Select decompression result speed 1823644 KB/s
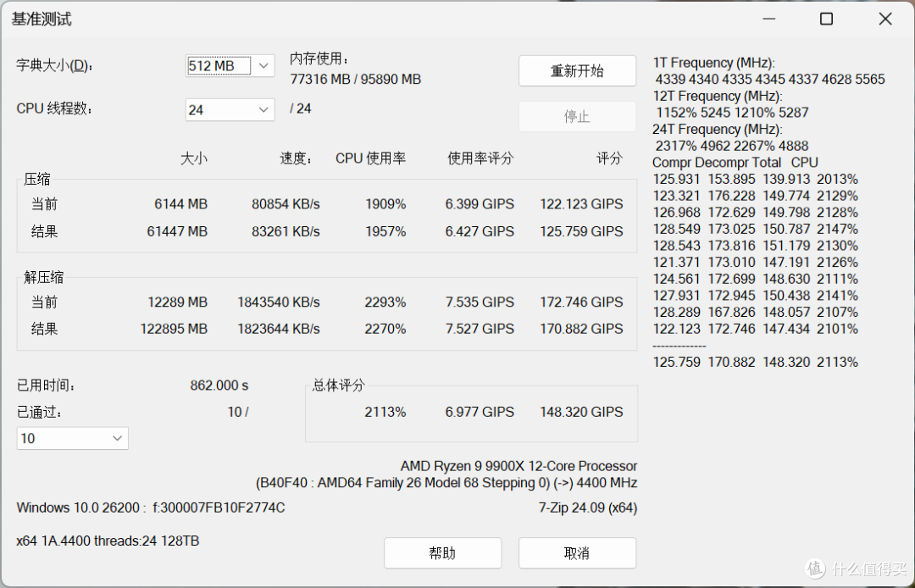This screenshot has width=915, height=588. point(279,329)
